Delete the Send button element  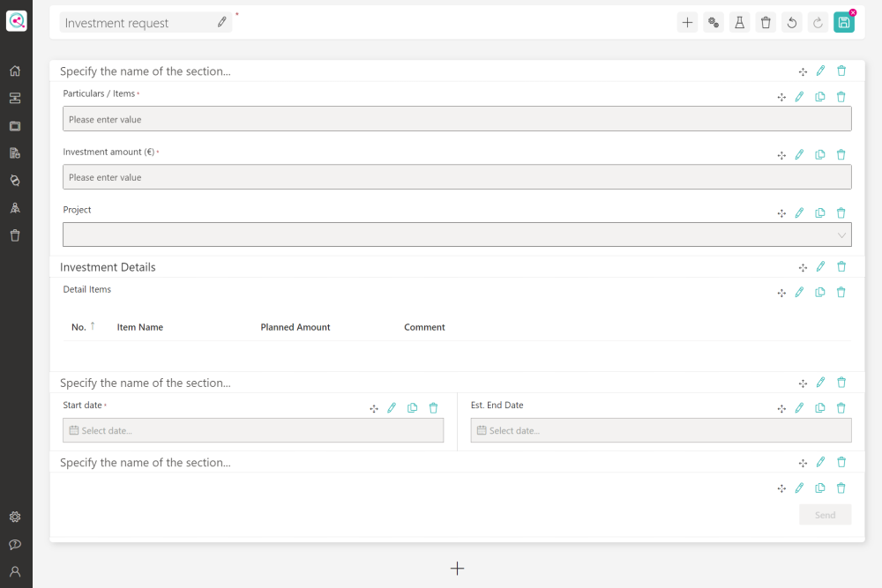tap(841, 488)
